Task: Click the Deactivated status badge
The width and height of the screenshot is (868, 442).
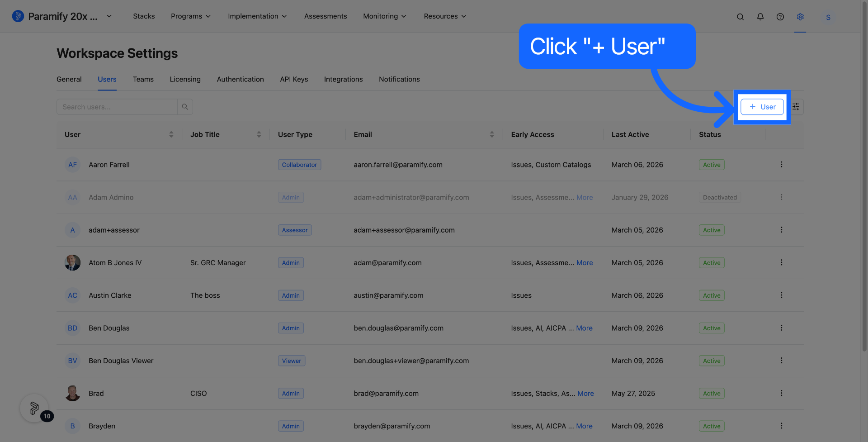Action: [720, 197]
